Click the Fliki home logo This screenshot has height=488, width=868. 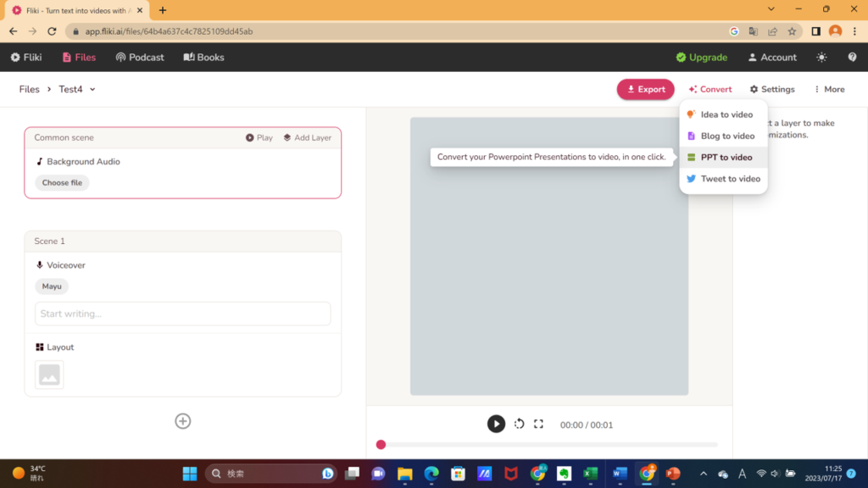pos(26,57)
